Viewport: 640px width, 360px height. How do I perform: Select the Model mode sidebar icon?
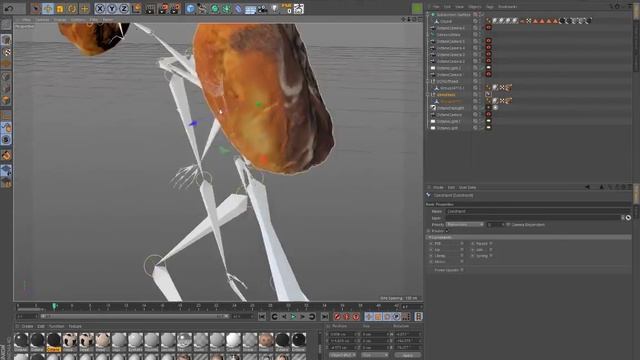coord(6,40)
